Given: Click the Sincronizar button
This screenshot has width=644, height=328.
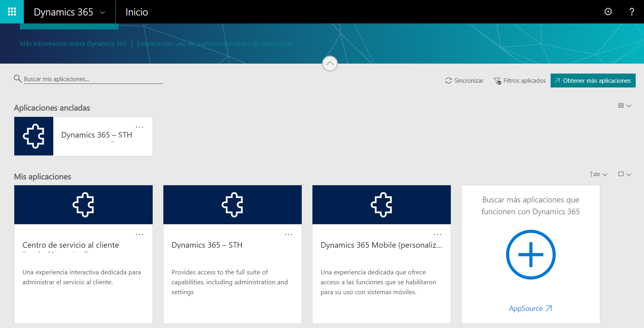Looking at the screenshot, I should coord(464,81).
